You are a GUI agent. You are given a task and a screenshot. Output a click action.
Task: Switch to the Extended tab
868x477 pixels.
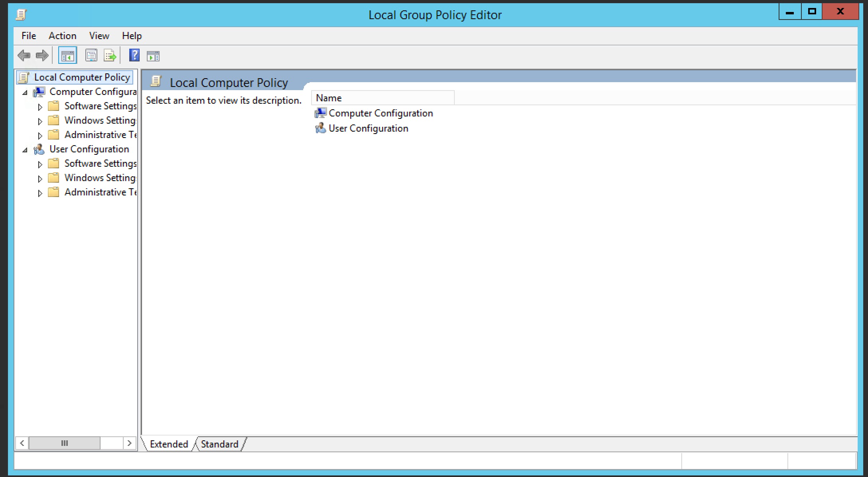(169, 444)
